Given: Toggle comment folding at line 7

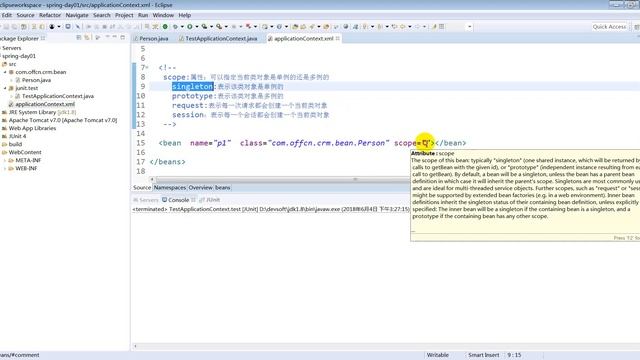Looking at the screenshot, I should pyautogui.click(x=147, y=68).
